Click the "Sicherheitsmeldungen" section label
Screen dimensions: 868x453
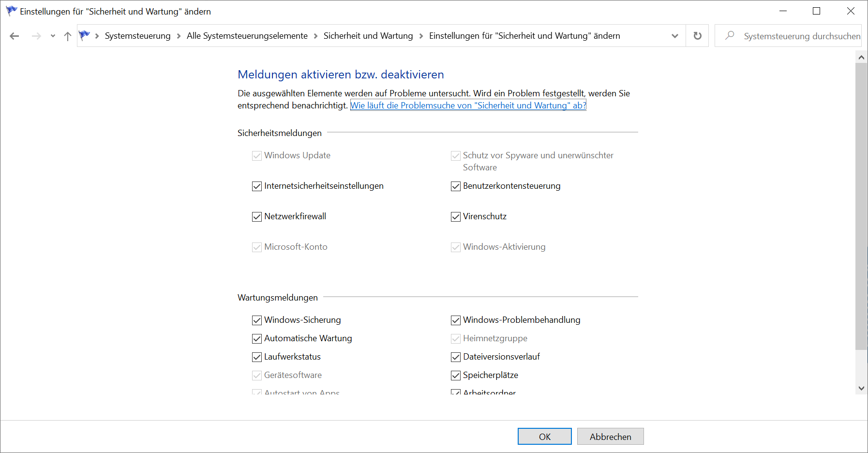click(x=280, y=133)
